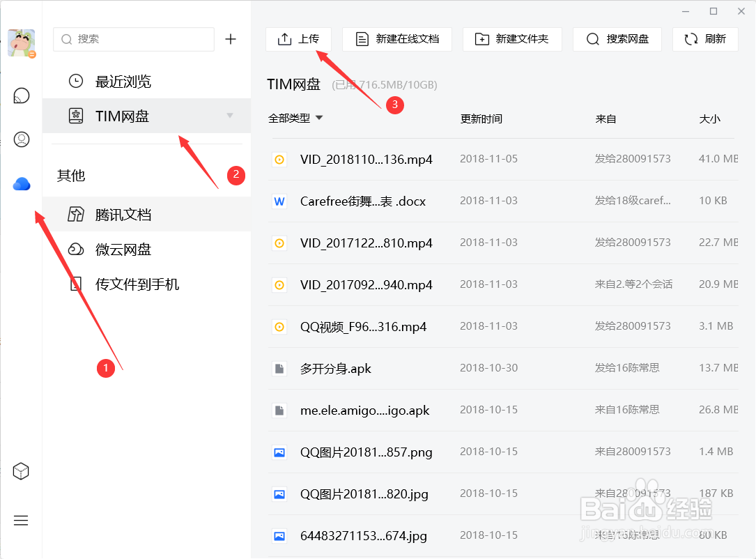Click the file icon of 多开分身.apk
Screen dimensions: 756x559
(279, 369)
